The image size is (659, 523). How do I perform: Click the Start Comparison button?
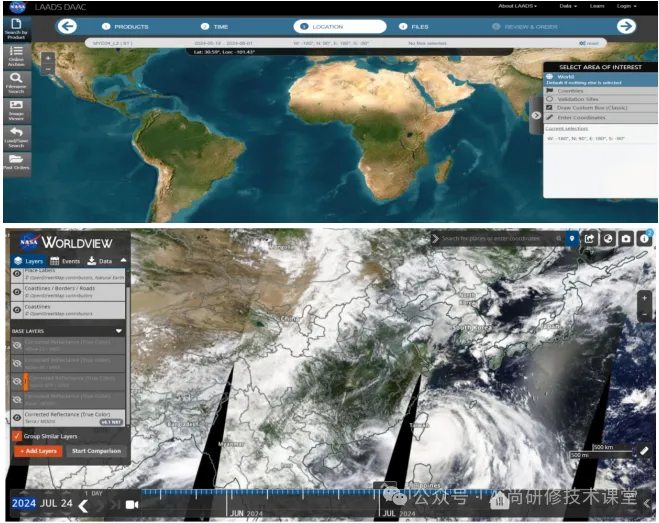[96, 451]
